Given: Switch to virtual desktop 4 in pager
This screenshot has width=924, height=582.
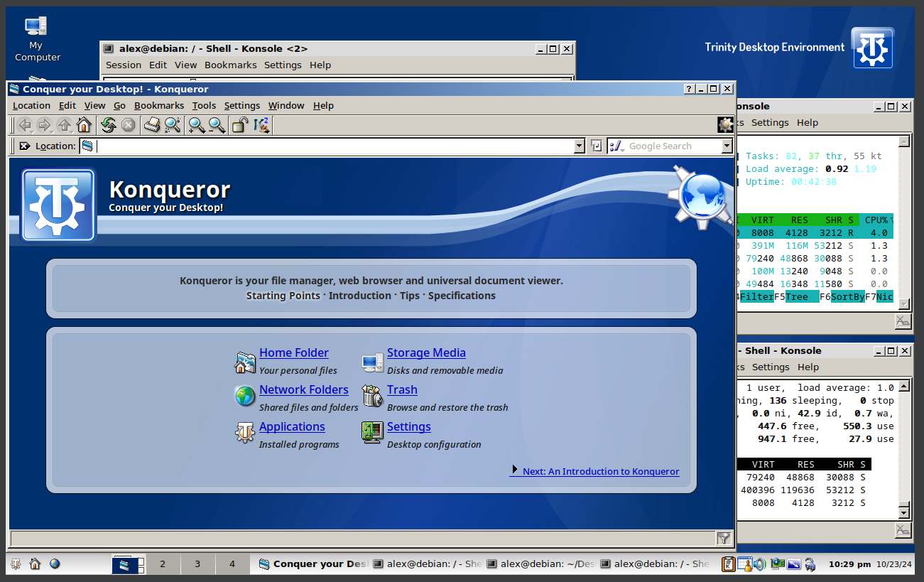Looking at the screenshot, I should (232, 564).
